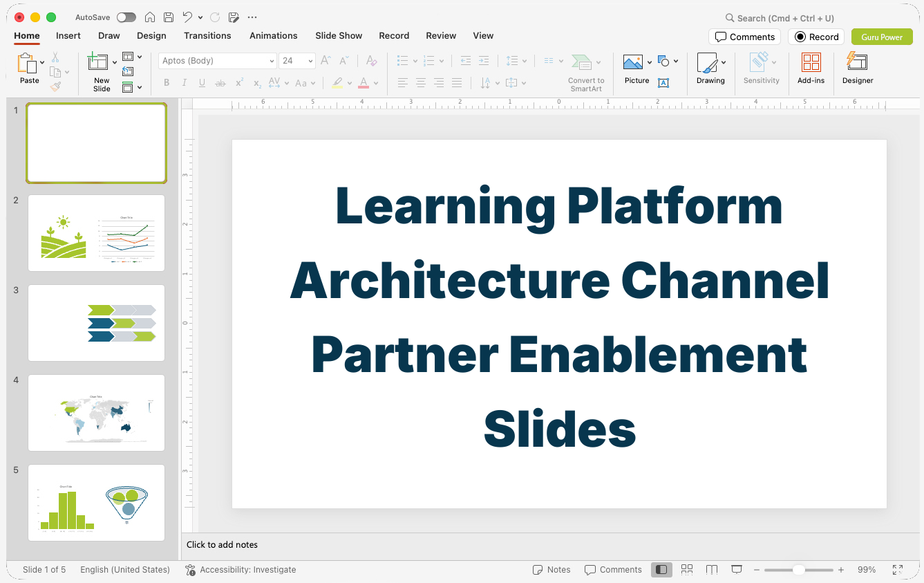The image size is (924, 583).
Task: Open the quick access more options ellipsis
Action: [x=252, y=17]
